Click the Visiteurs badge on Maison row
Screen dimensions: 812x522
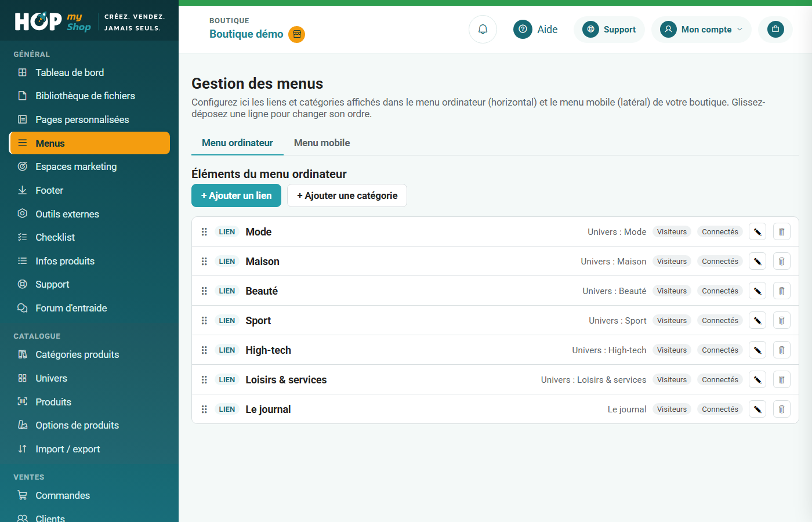672,261
